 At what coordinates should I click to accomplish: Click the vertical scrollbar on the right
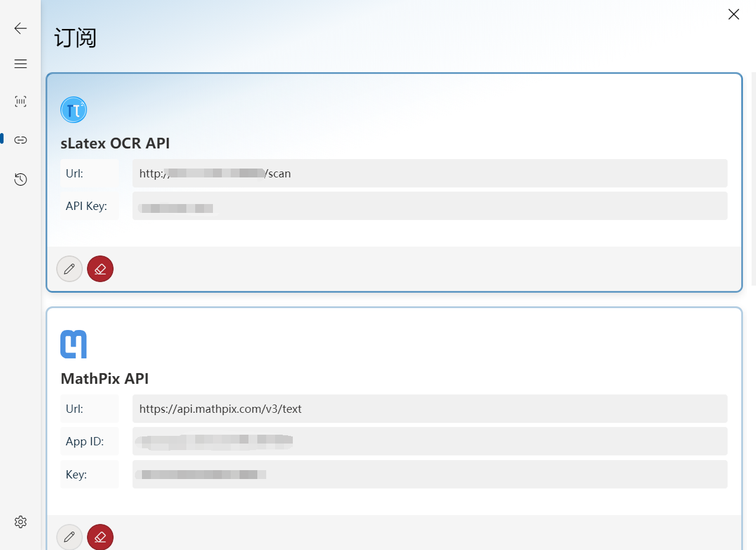pos(754,177)
